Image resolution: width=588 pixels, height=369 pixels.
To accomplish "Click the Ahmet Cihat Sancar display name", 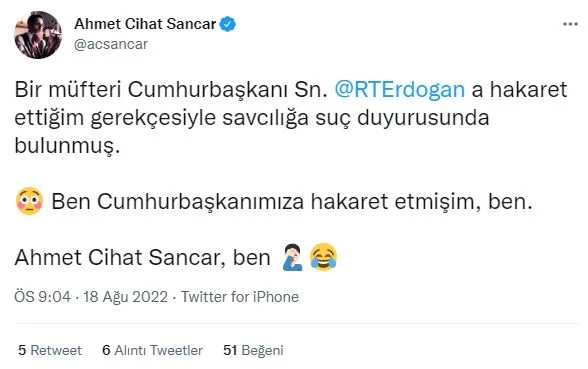I will [x=145, y=24].
